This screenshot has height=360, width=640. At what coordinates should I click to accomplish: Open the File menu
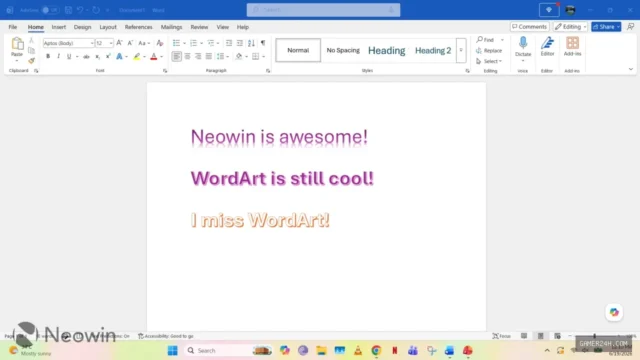[13, 27]
